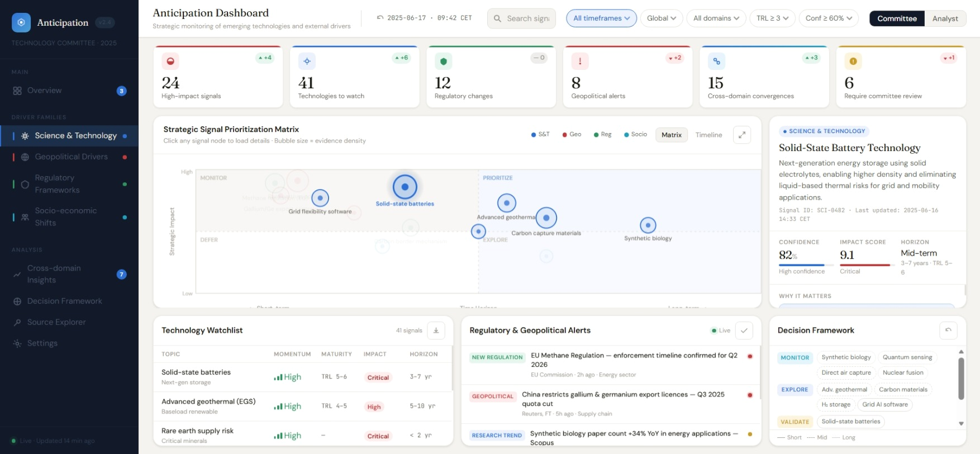Click the High-impact signals card icon
This screenshot has height=454, width=980.
(x=170, y=61)
